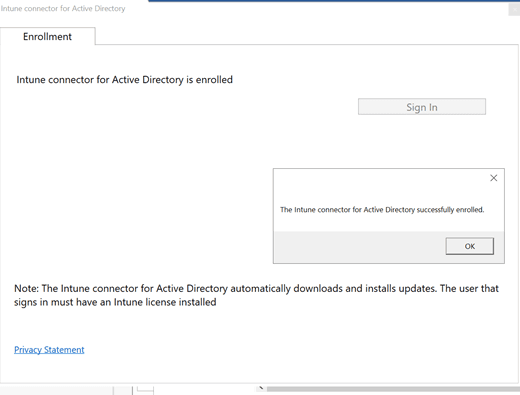520x395 pixels.
Task: Click the horizontal scrollbar at the bottom
Action: pos(393,389)
